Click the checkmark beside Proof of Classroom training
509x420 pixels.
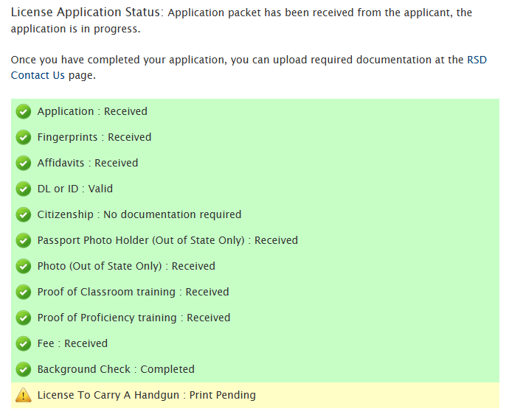(24, 293)
